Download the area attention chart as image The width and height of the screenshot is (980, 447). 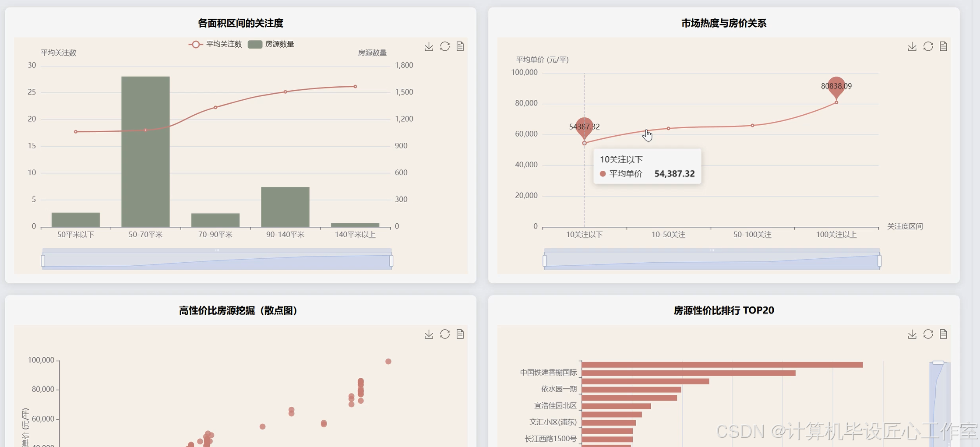pos(429,46)
